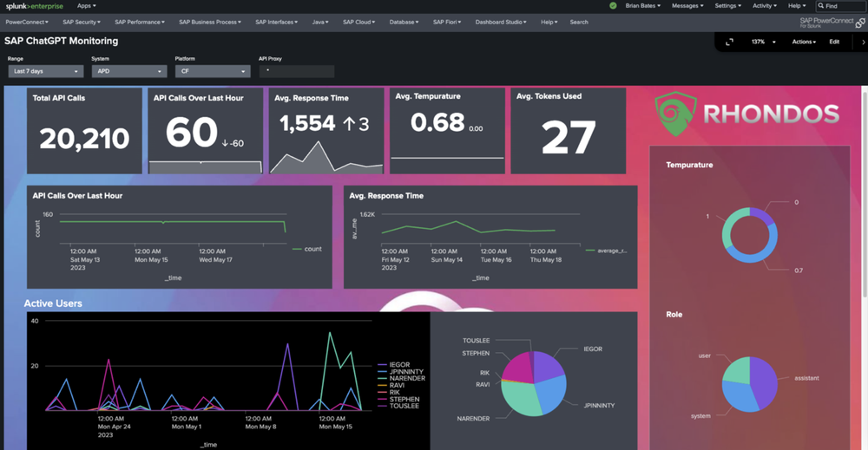The image size is (868, 450).
Task: Open the SAP Business Process nav menu
Action: point(210,23)
